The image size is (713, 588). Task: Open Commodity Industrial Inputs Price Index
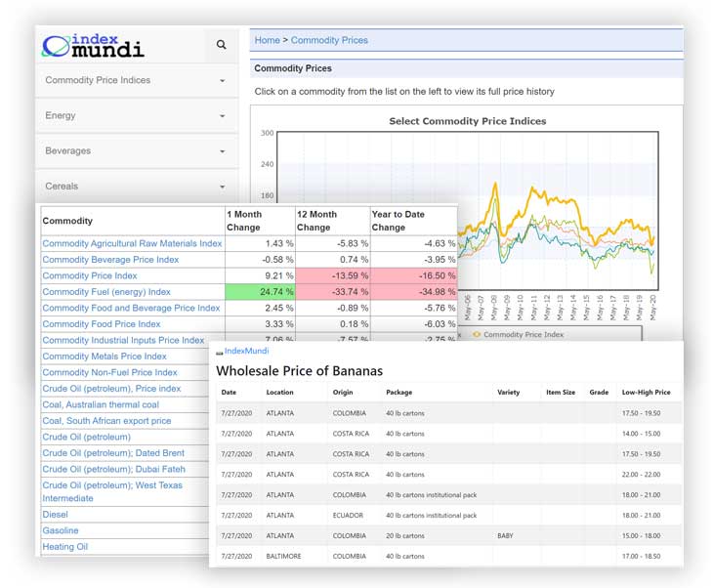coord(123,340)
